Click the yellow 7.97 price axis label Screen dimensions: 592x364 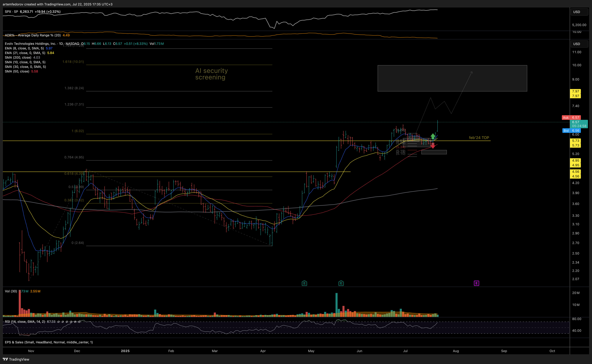click(x=575, y=91)
